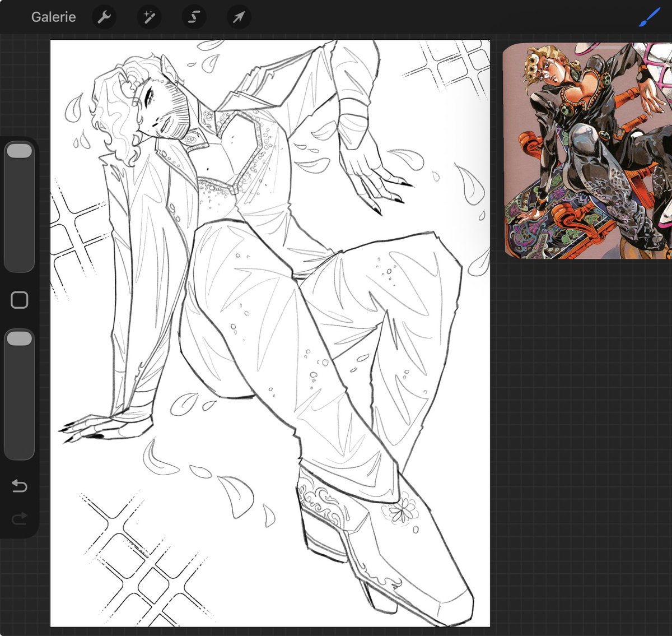Open the Adjustments magic wand menu
The image size is (672, 636).
click(x=149, y=17)
